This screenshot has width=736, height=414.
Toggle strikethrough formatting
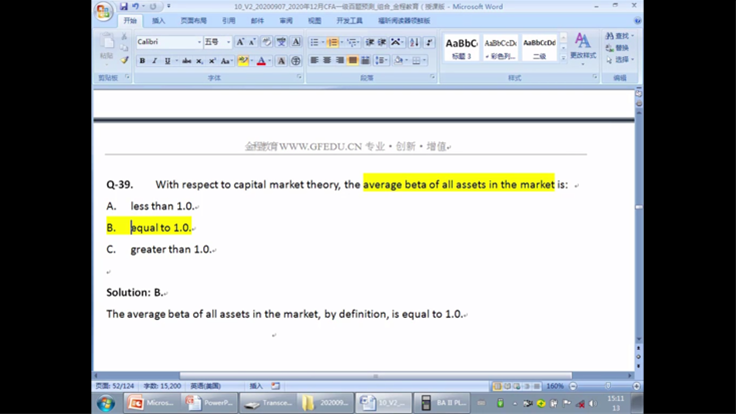pyautogui.click(x=186, y=61)
